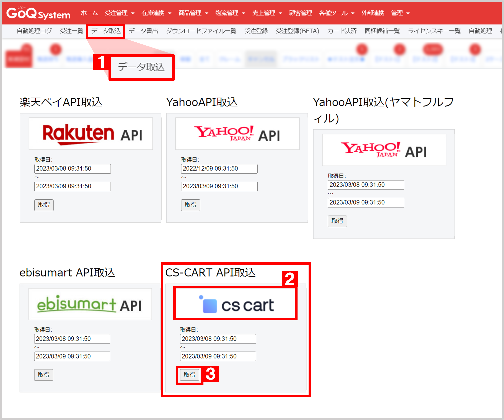Edit the YahooAPI取込 end date field
The height and width of the screenshot is (420, 504).
point(219,187)
